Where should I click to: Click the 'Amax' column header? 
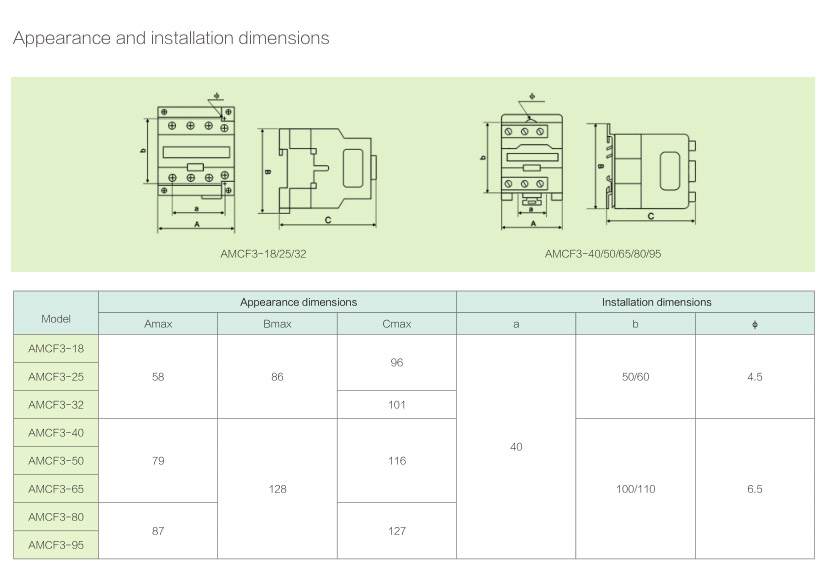point(158,324)
